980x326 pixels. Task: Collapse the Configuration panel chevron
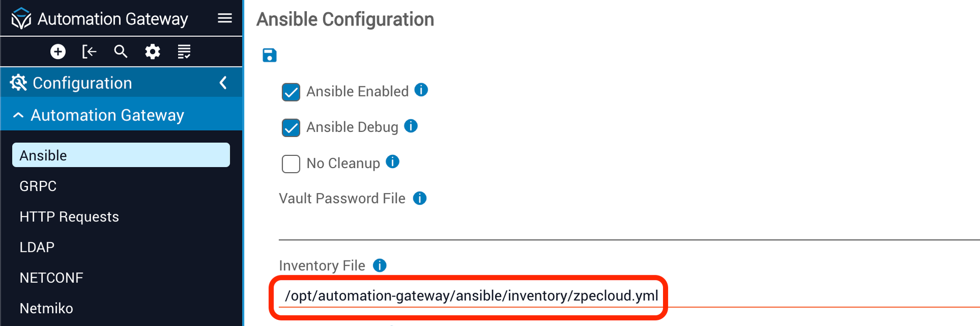coord(223,83)
